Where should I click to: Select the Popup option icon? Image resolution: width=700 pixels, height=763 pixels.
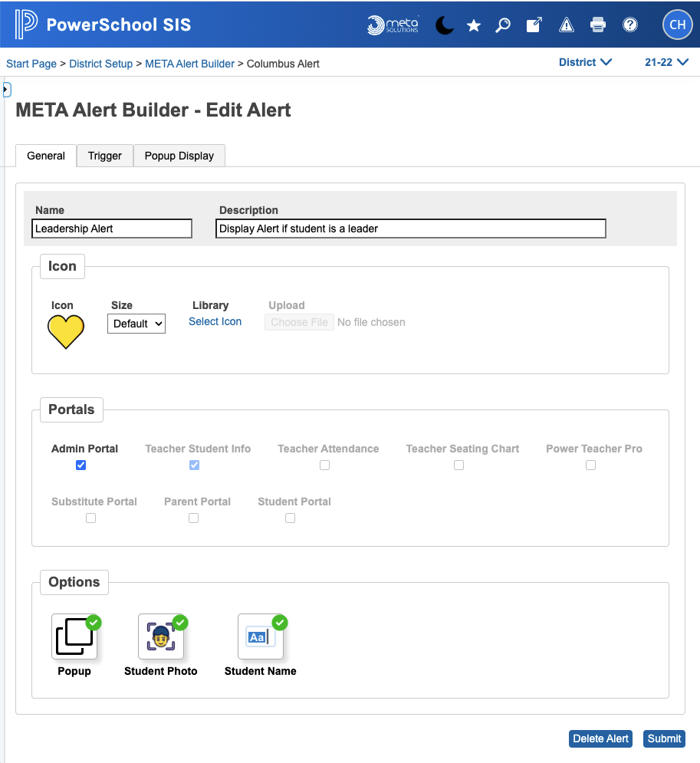(x=74, y=636)
